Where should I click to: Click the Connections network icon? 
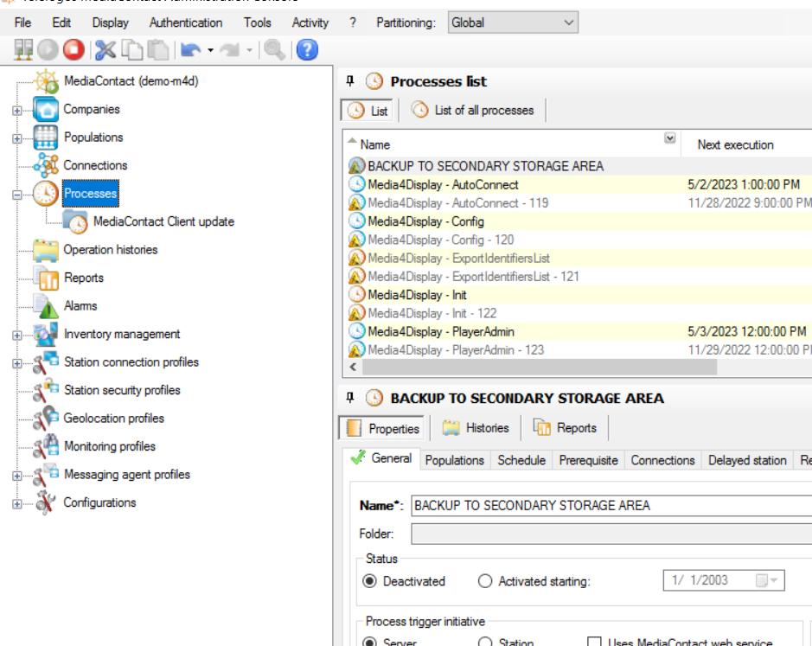pyautogui.click(x=46, y=165)
